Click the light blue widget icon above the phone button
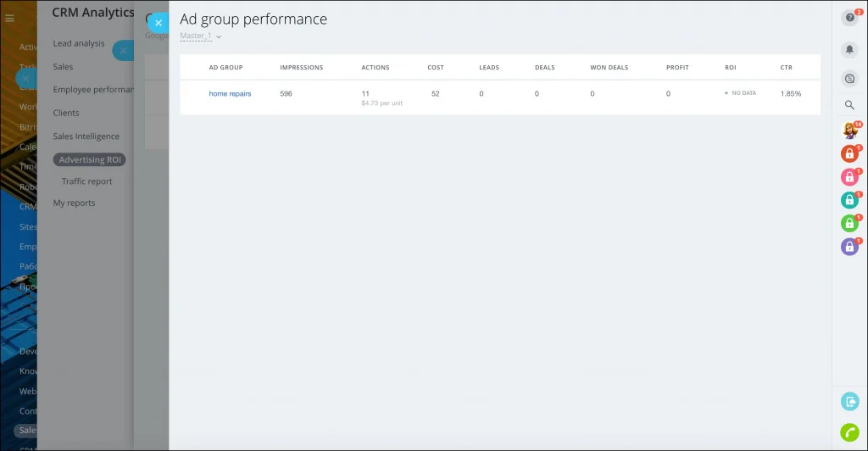Image resolution: width=868 pixels, height=451 pixels. 849,402
